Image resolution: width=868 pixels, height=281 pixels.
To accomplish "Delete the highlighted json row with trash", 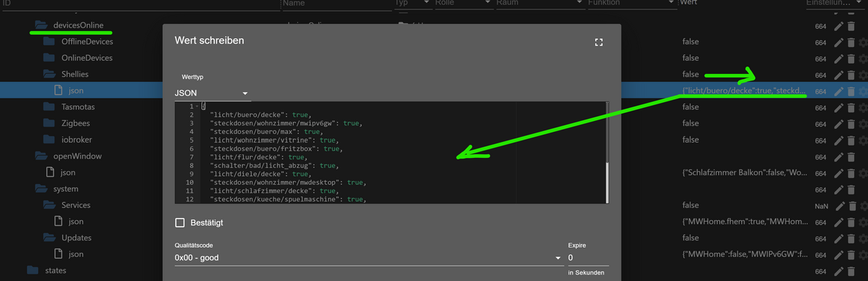I will click(x=851, y=91).
